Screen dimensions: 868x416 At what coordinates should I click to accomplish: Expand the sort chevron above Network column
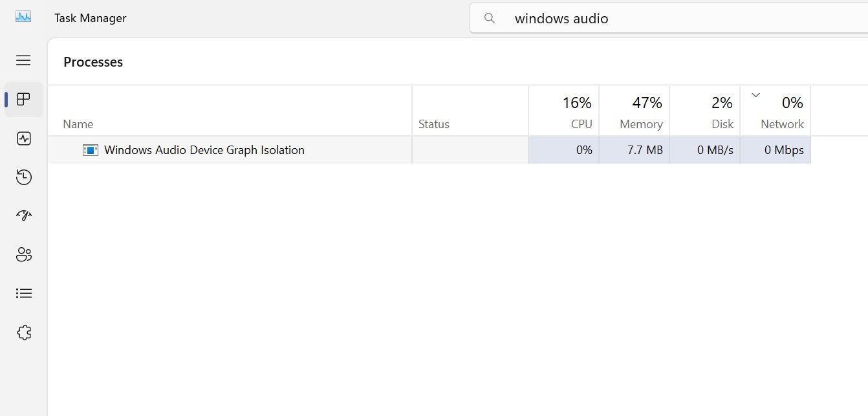pyautogui.click(x=755, y=94)
